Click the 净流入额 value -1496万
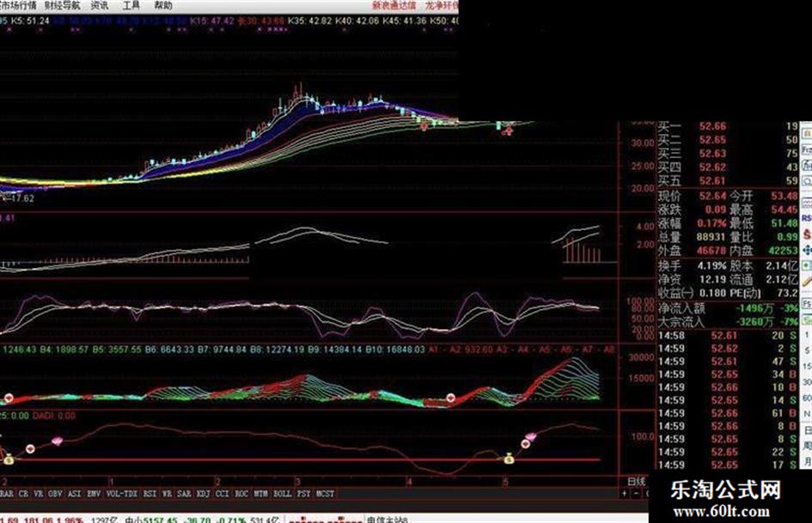812x523 pixels. [x=754, y=308]
